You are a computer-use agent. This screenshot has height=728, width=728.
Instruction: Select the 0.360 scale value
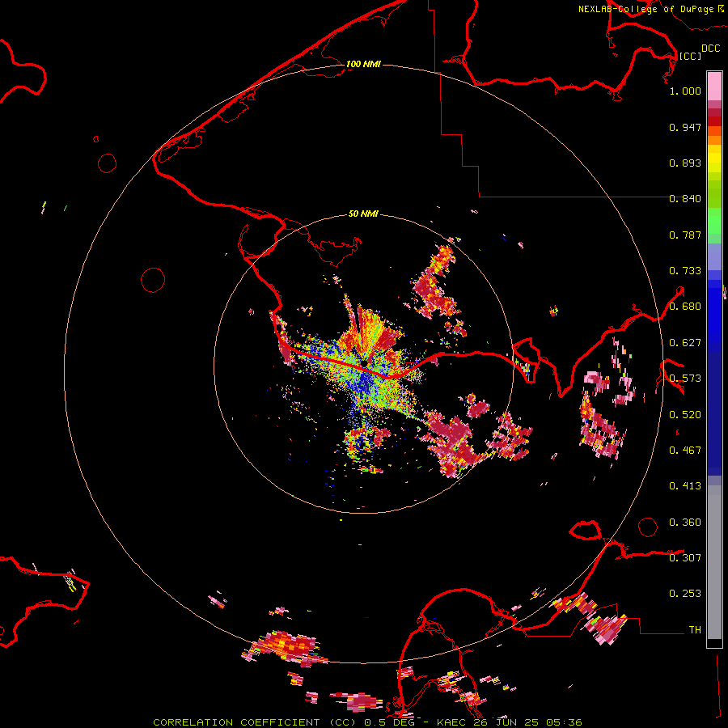[x=685, y=523]
